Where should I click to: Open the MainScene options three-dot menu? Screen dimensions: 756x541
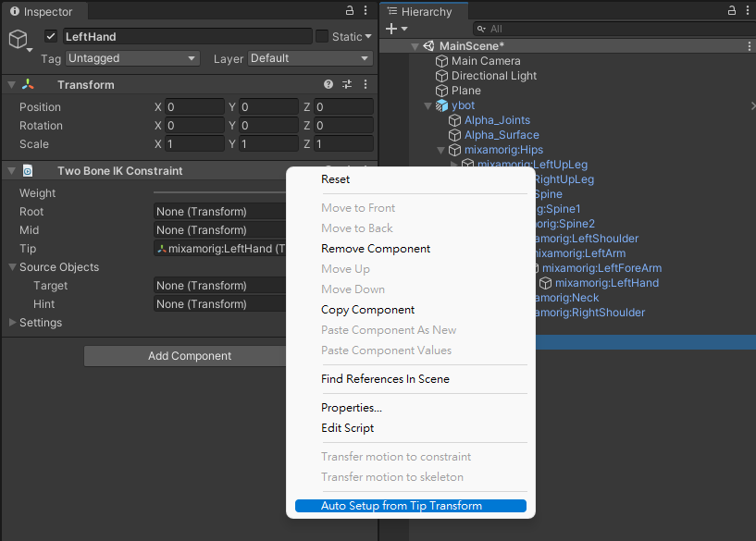[x=749, y=45]
